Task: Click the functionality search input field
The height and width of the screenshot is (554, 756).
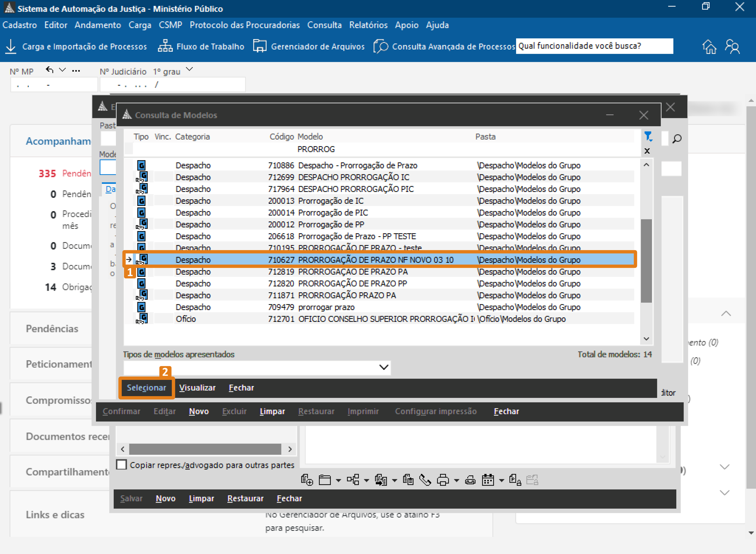Action: tap(594, 46)
